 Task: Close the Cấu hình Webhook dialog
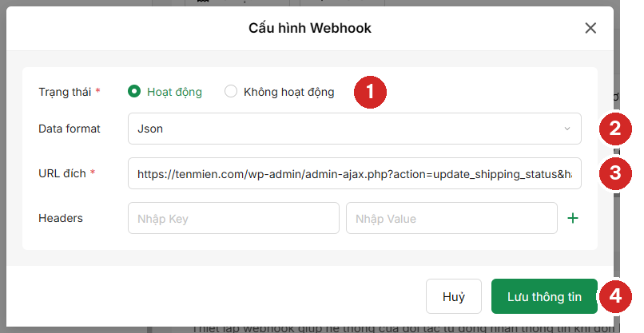[x=590, y=28]
